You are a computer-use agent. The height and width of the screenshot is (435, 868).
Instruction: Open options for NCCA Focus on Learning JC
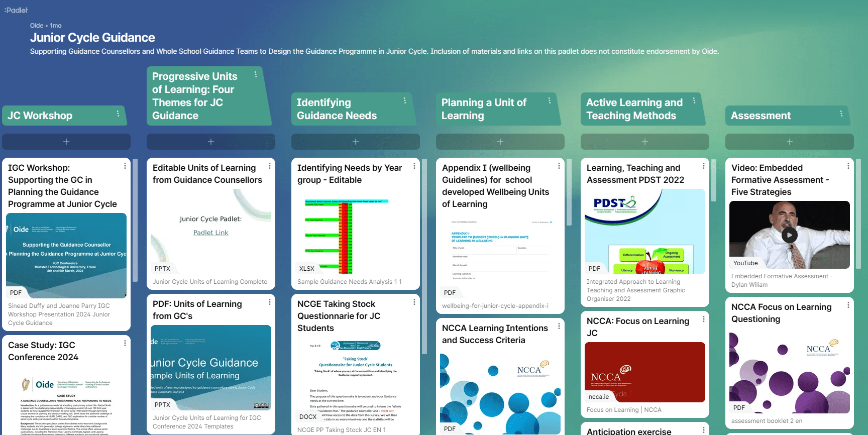pyautogui.click(x=704, y=319)
